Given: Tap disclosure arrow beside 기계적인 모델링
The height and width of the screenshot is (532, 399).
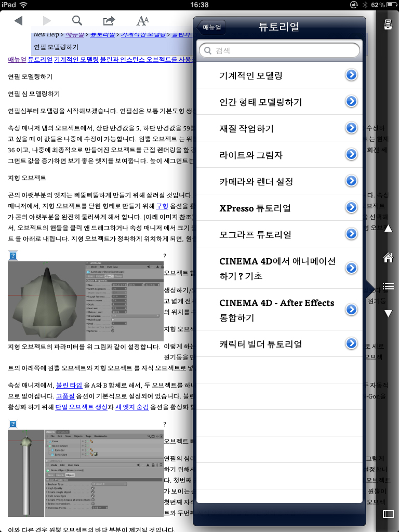Looking at the screenshot, I should tap(351, 75).
